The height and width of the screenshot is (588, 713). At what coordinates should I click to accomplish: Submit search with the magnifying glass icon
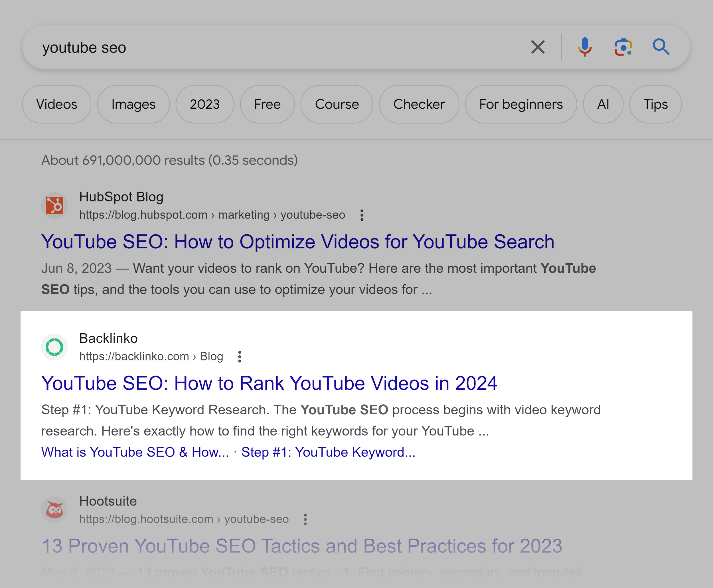tap(661, 47)
